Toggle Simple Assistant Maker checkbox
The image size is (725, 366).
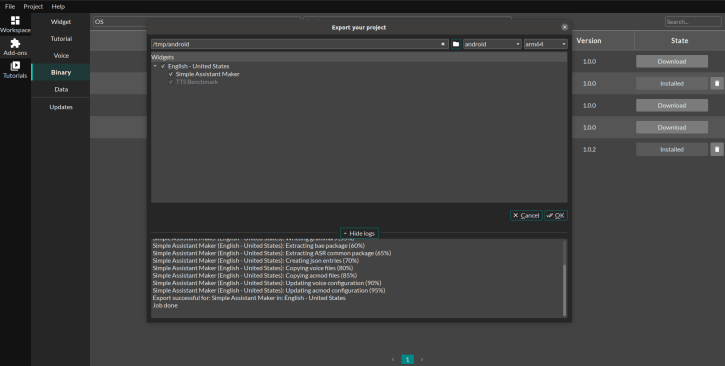coord(171,74)
